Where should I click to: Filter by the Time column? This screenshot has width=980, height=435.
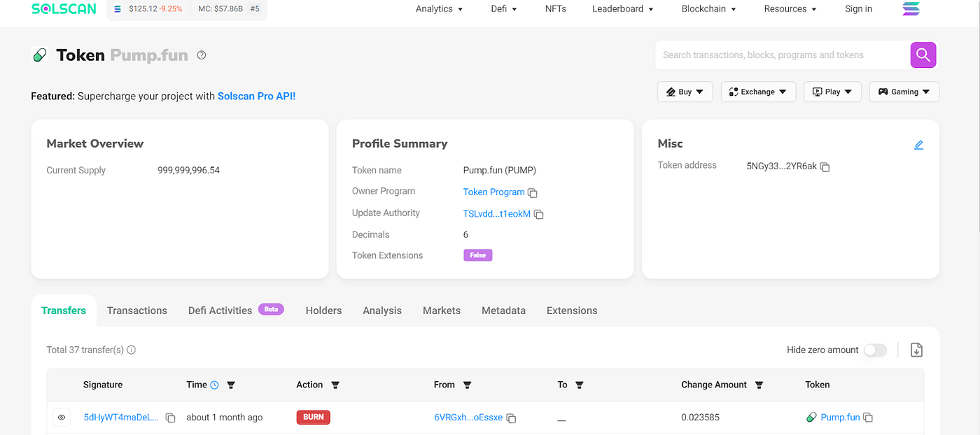pyautogui.click(x=231, y=385)
